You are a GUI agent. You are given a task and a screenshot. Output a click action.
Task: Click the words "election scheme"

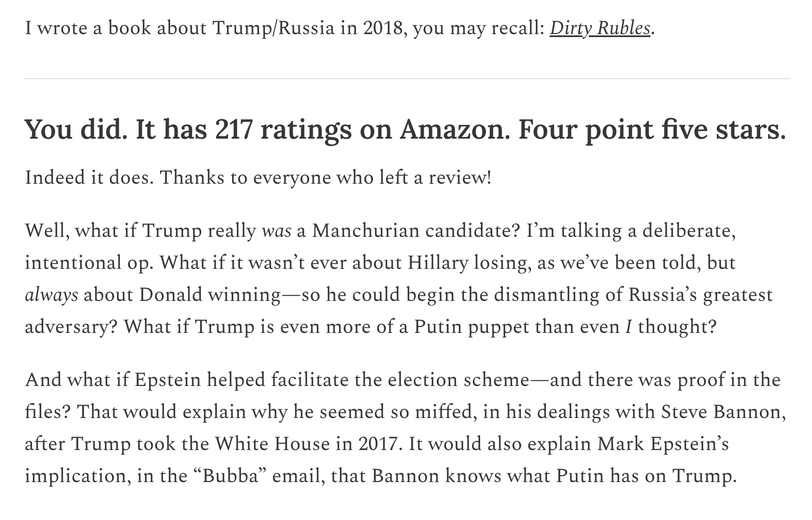[458, 380]
